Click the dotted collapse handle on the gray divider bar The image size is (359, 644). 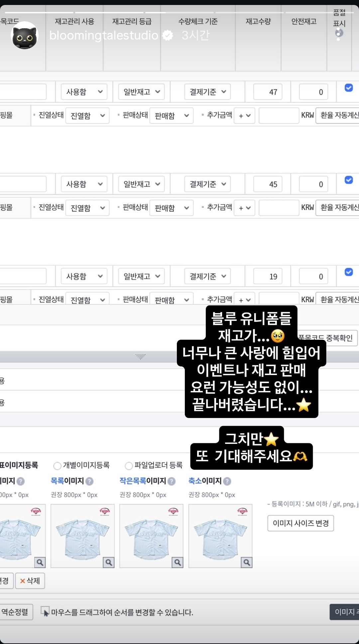pyautogui.click(x=140, y=356)
